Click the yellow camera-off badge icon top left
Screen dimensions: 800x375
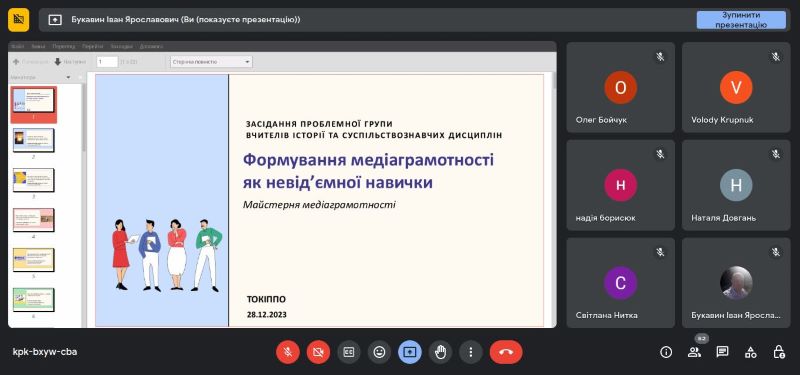pyautogui.click(x=18, y=19)
